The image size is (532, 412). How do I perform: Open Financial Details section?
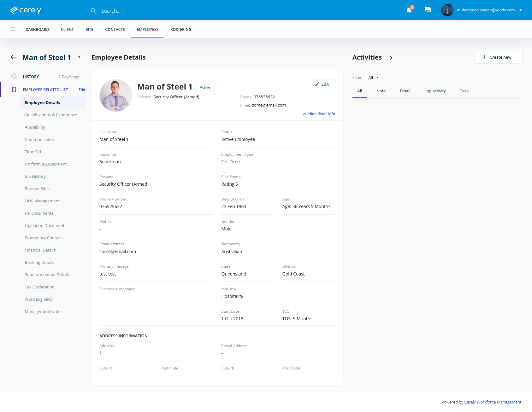[x=40, y=250]
